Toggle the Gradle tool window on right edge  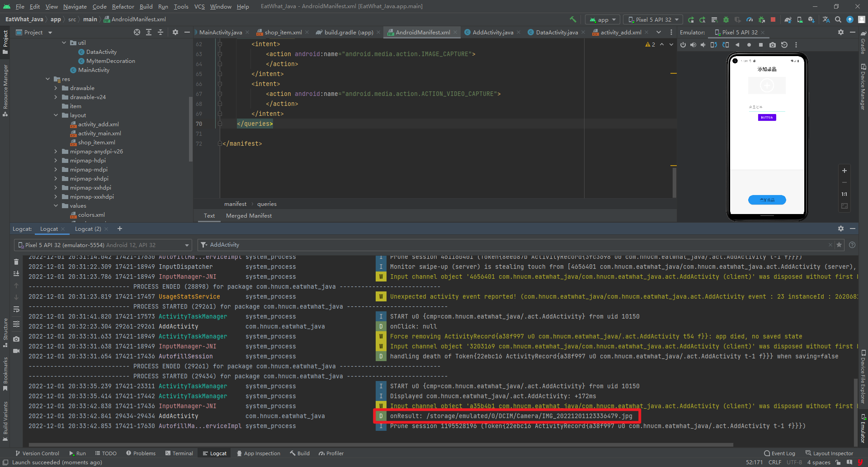coord(863,43)
